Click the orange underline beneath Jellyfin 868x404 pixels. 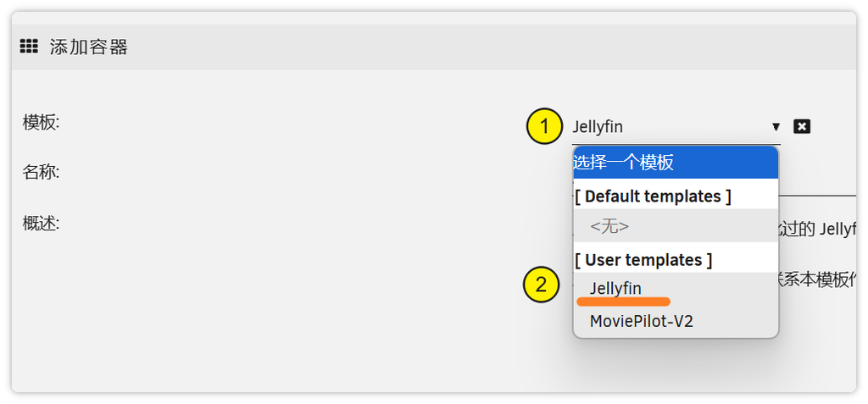[x=623, y=301]
